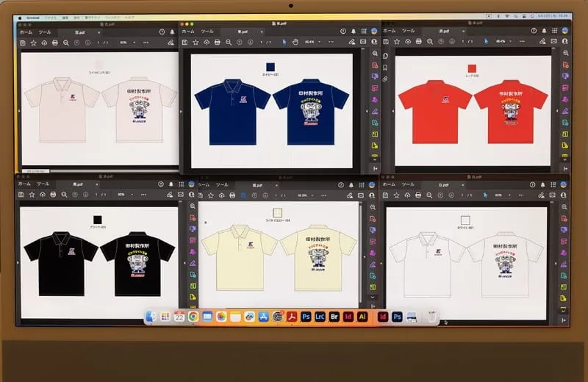Launch Google Chrome from the Dock
Screen dimensions: 588x382
(x=193, y=317)
